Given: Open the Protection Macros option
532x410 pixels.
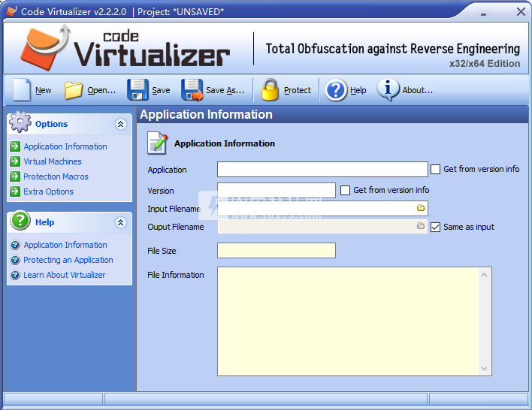Looking at the screenshot, I should coord(56,176).
